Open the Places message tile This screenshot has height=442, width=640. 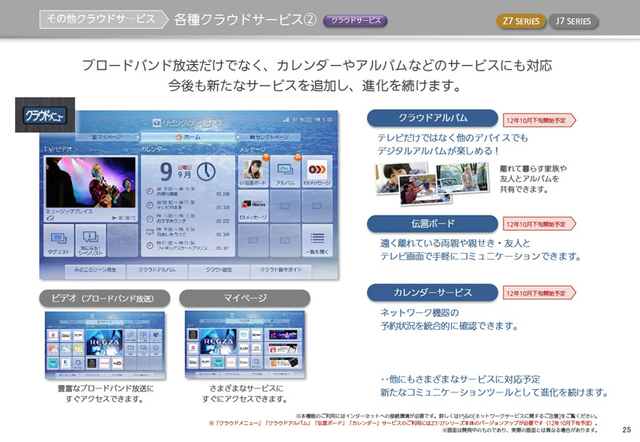253,206
